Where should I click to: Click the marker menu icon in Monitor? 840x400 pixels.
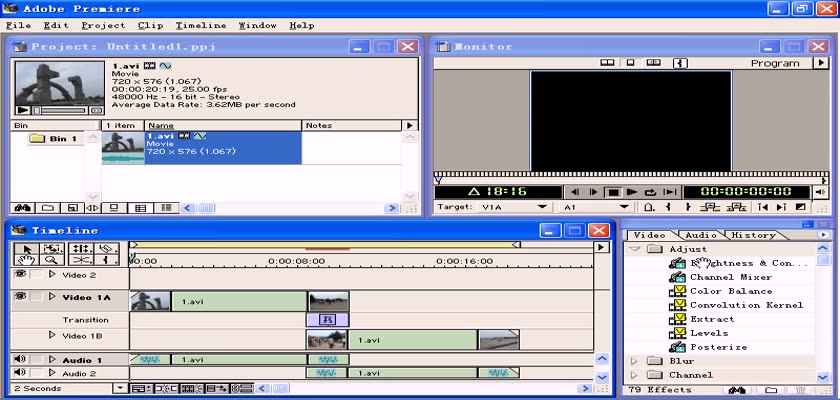(x=648, y=207)
